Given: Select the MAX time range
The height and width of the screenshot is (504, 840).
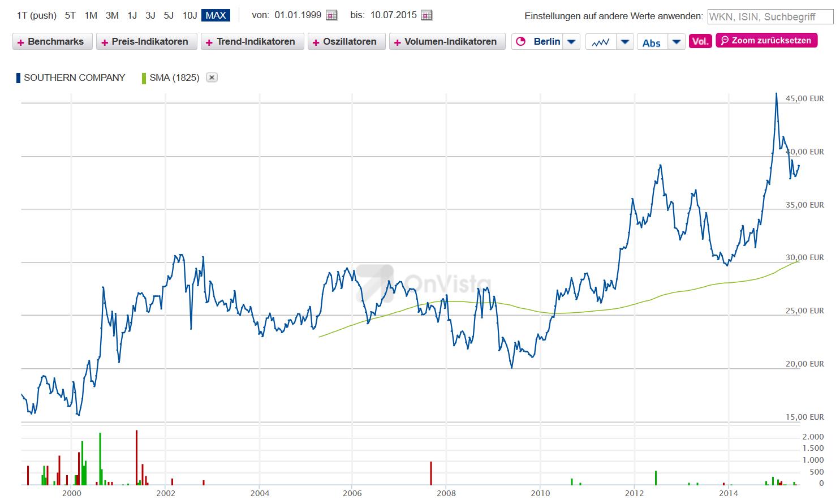Looking at the screenshot, I should click(x=216, y=15).
